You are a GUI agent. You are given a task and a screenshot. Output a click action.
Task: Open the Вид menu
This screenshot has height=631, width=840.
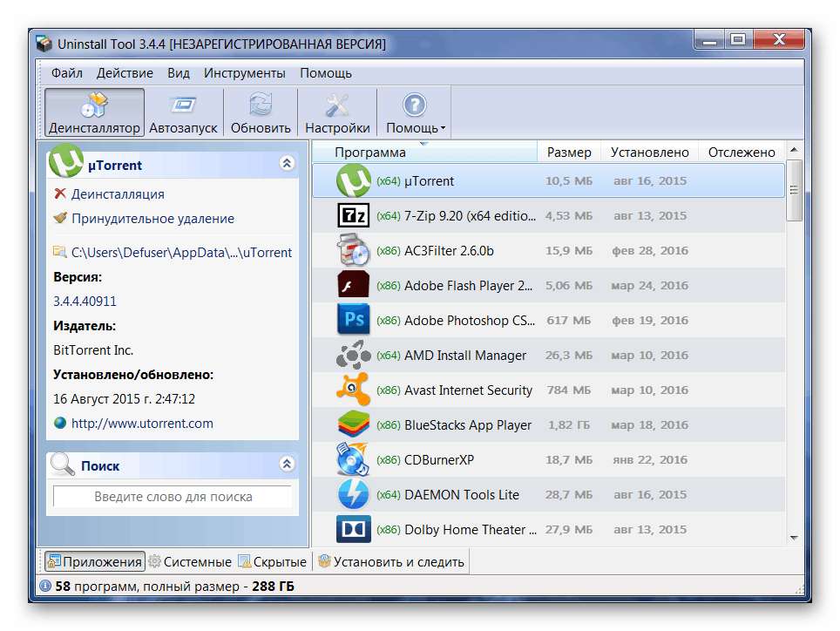click(x=179, y=73)
